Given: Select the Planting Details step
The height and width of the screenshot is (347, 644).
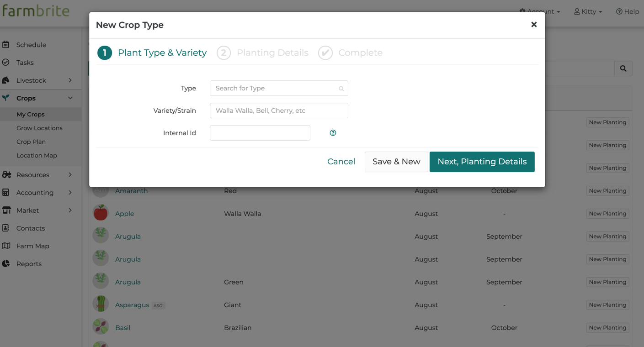Looking at the screenshot, I should pyautogui.click(x=272, y=53).
